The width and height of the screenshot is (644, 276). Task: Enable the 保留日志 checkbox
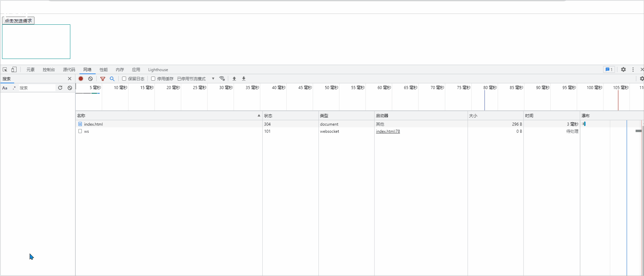click(124, 79)
